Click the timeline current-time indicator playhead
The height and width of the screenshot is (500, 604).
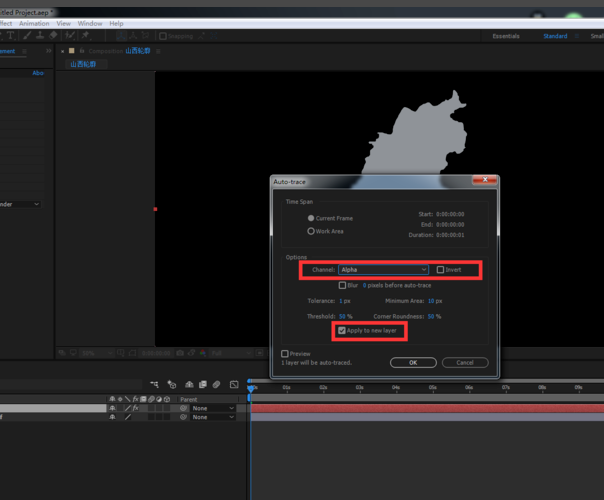click(250, 387)
